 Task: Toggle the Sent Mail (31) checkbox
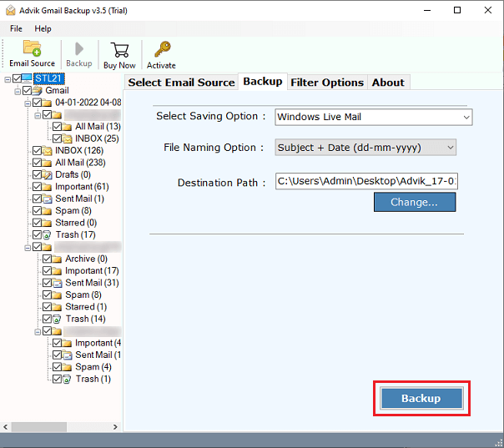pos(47,283)
